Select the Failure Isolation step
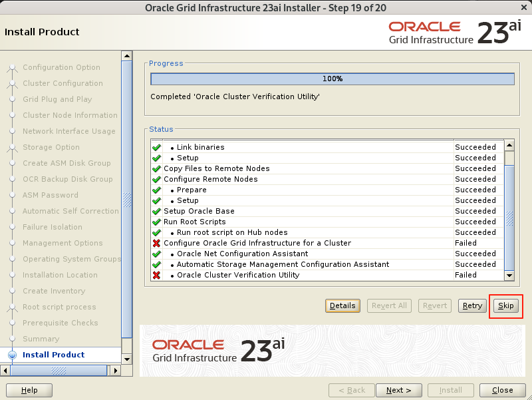The image size is (532, 400). [53, 227]
